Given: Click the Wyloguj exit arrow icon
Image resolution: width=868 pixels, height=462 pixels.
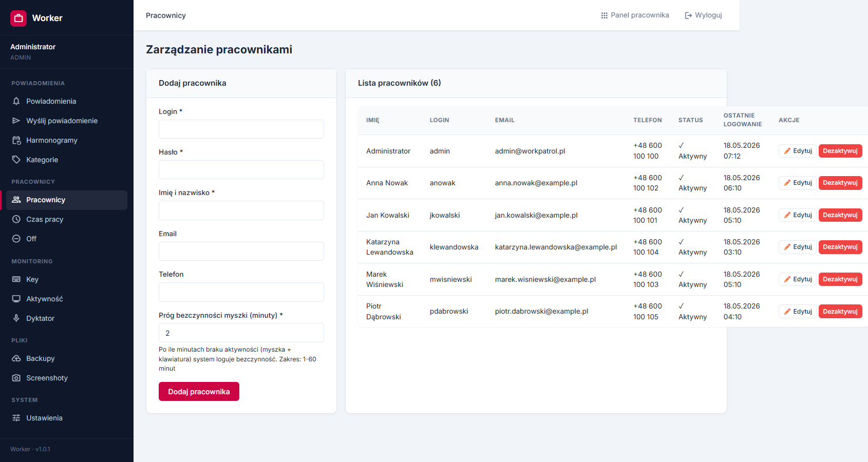Looking at the screenshot, I should tap(689, 15).
